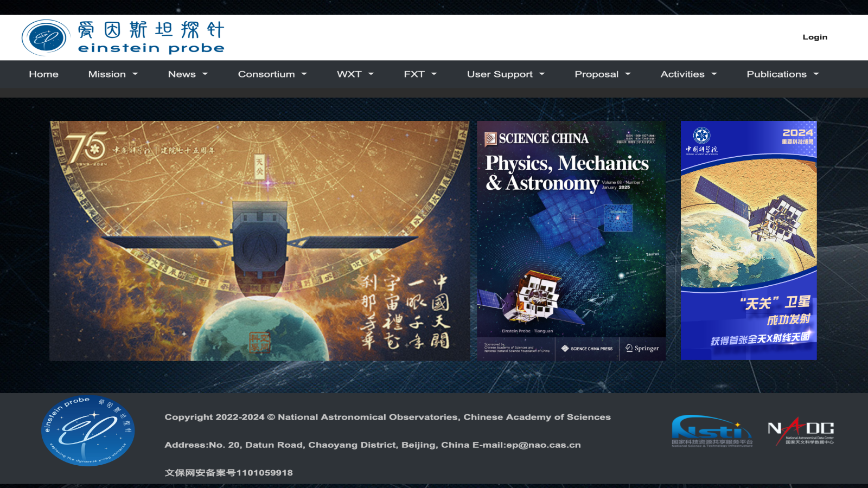The image size is (868, 488).
Task: Open the Activities menu item
Action: pos(688,74)
